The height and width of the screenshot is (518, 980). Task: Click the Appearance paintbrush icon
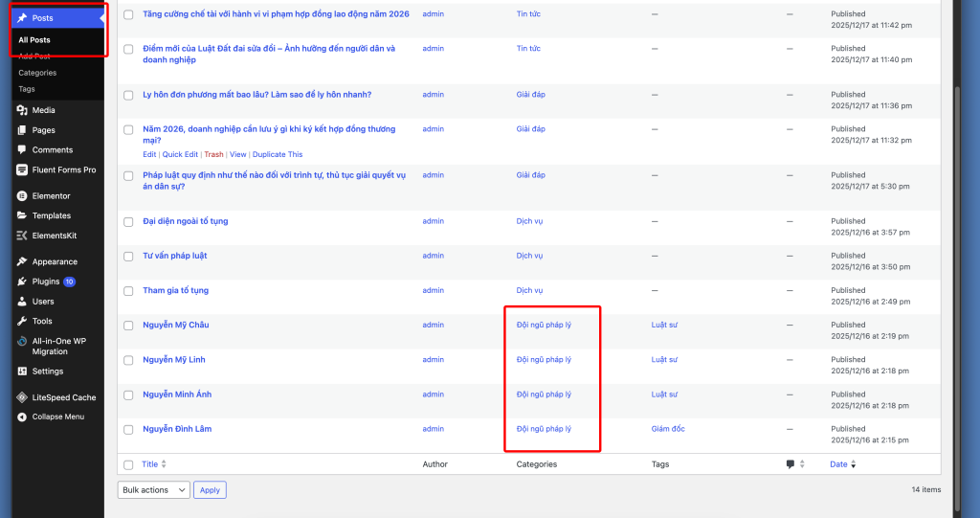(22, 261)
